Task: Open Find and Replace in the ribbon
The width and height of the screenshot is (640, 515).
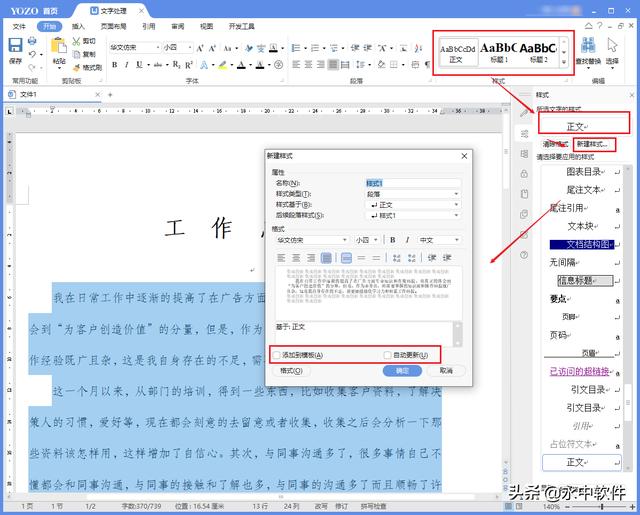Action: [589, 50]
